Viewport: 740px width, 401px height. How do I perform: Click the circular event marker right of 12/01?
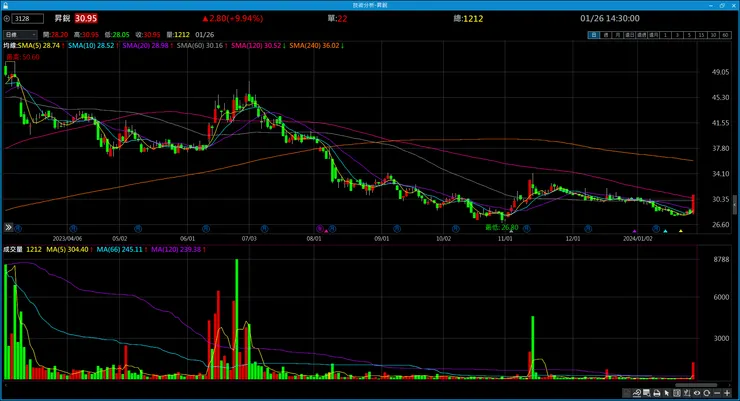point(588,228)
